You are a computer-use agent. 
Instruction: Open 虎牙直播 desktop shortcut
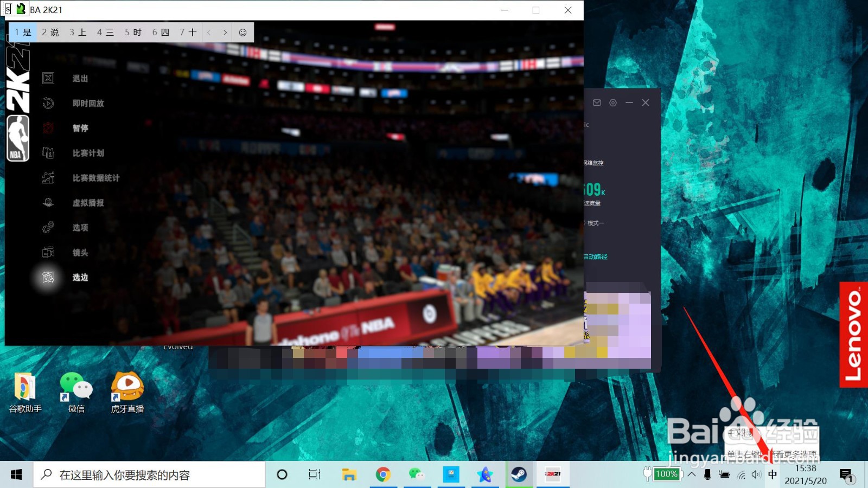127,393
